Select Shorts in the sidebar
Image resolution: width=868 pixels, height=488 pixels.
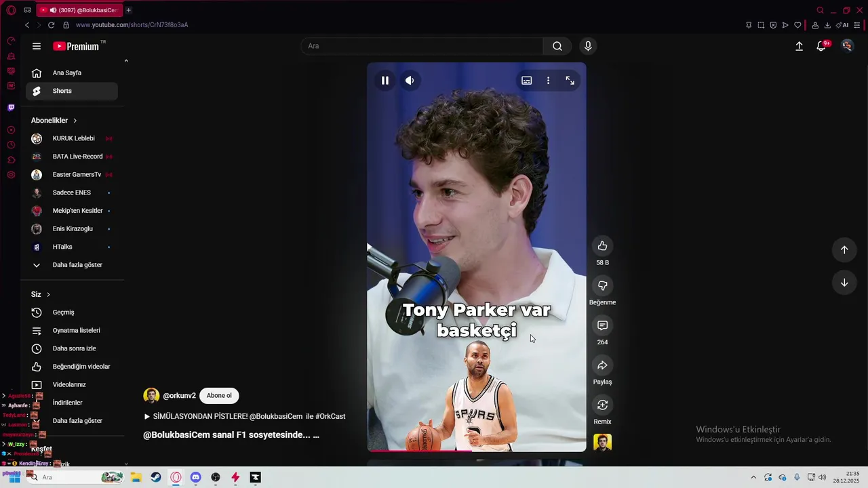point(72,91)
